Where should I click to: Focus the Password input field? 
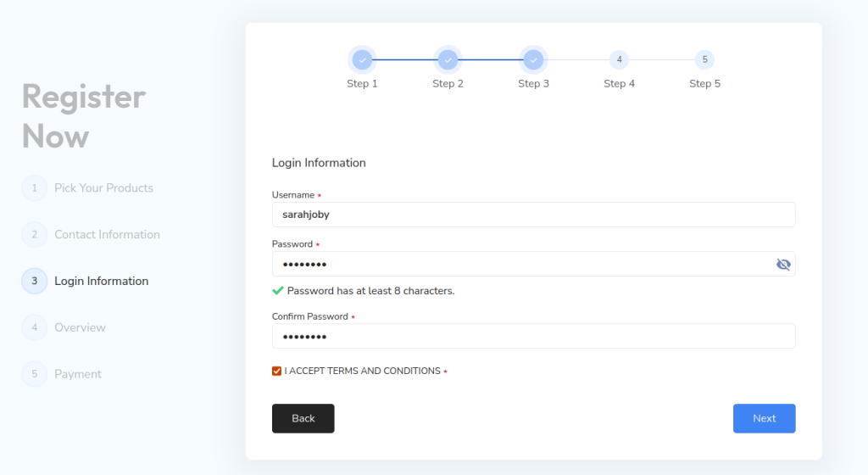[x=517, y=264]
